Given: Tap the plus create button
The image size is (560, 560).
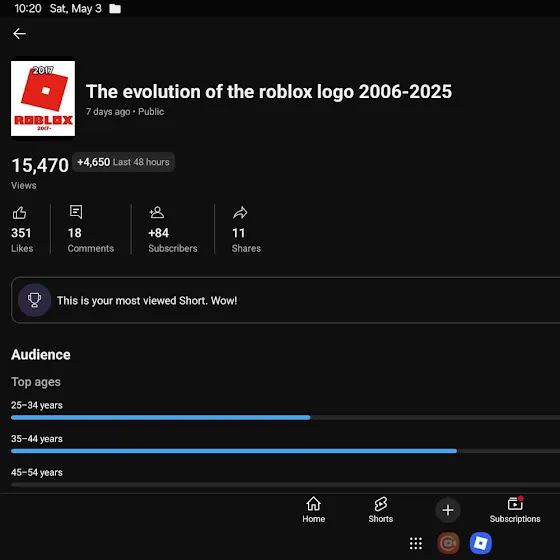Looking at the screenshot, I should [x=448, y=510].
